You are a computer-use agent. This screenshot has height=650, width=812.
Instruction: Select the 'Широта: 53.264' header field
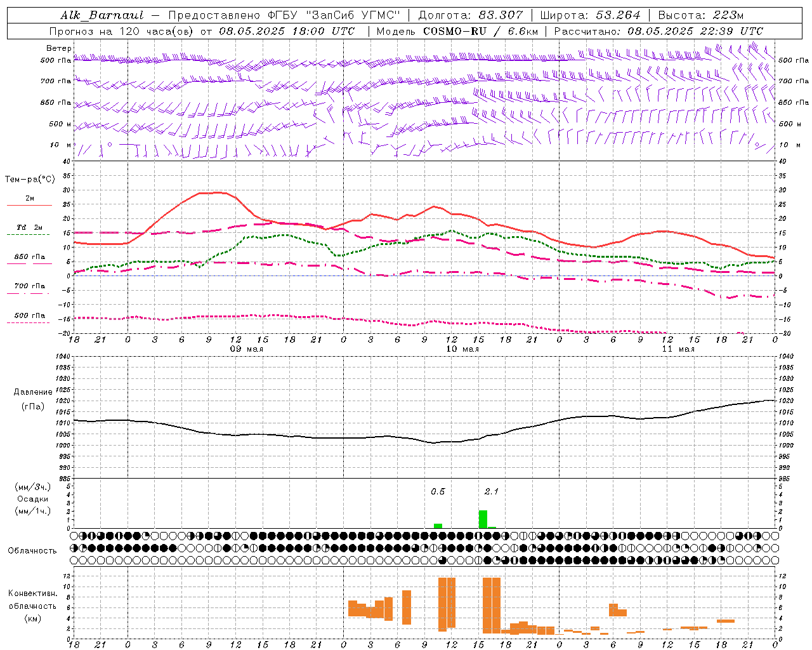591,15
